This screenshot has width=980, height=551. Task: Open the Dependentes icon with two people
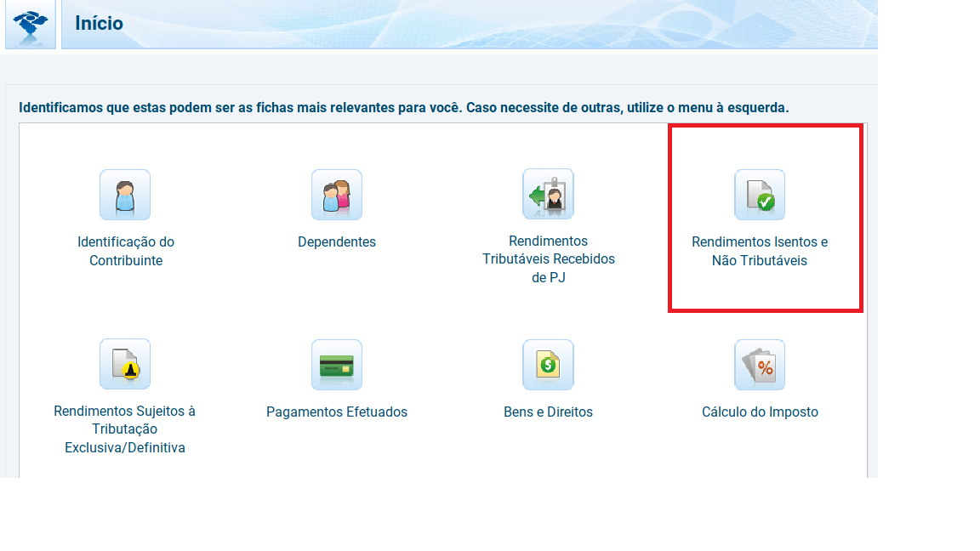coord(337,195)
